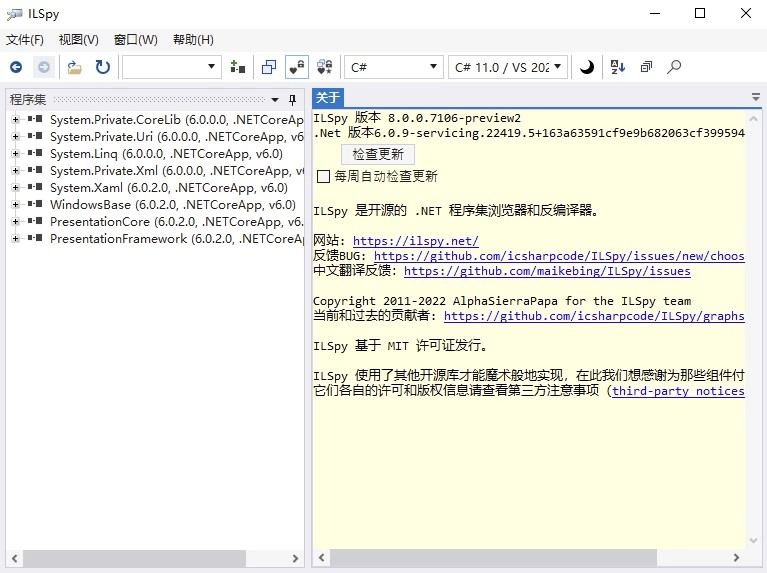Screen dimensions: 767x573
Task: Open the C# language dropdown
Action: 393,67
